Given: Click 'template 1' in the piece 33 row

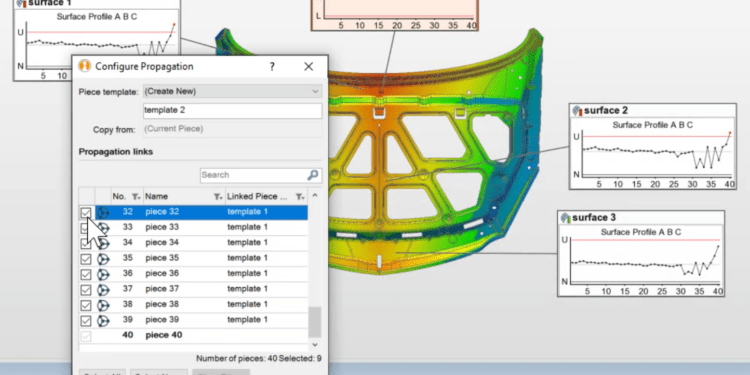Looking at the screenshot, I should click(247, 227).
